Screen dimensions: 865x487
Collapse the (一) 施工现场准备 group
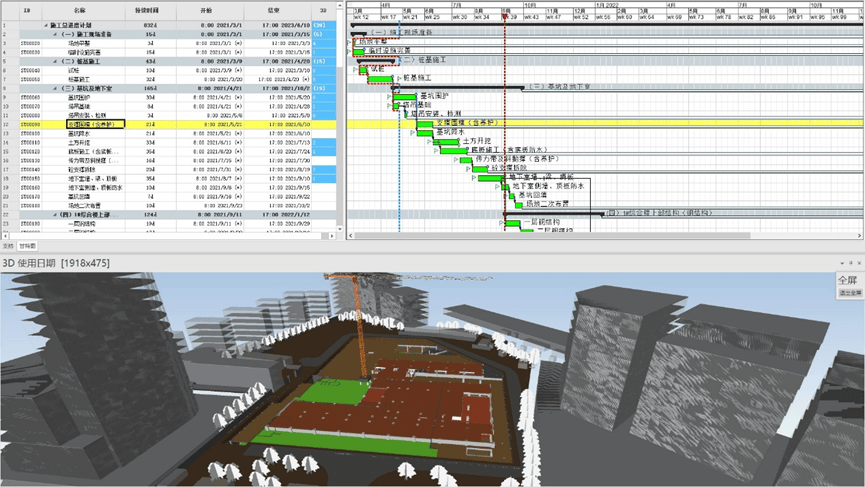point(55,34)
